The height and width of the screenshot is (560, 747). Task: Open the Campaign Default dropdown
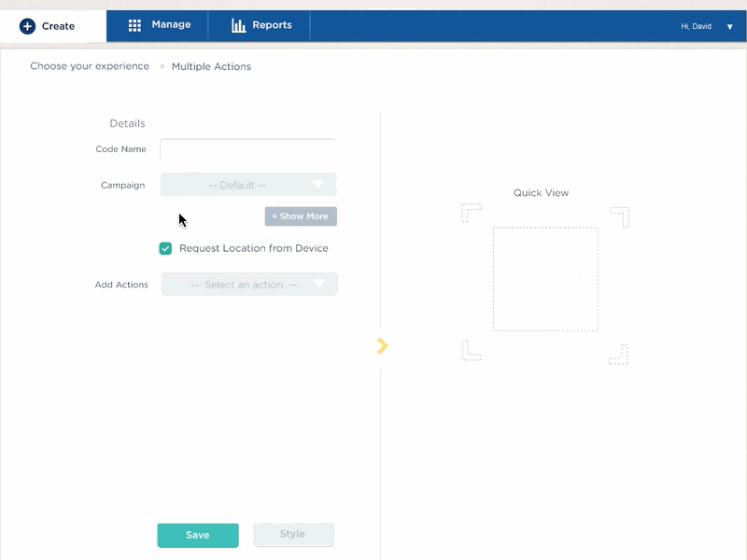pos(247,185)
